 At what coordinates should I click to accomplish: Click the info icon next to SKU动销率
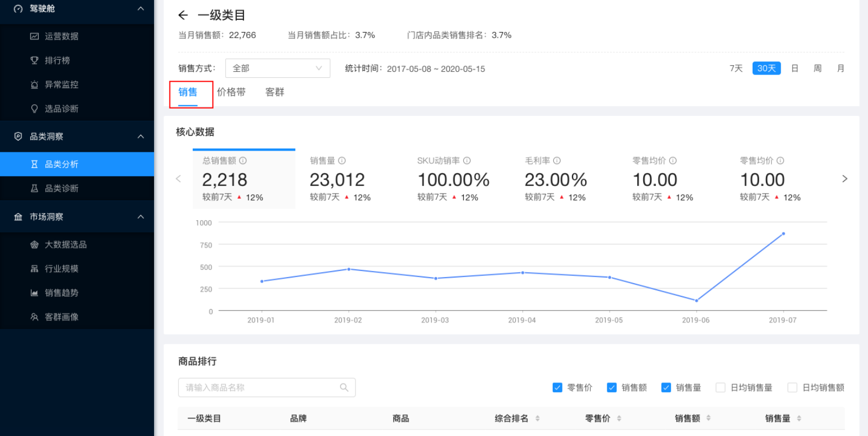(467, 161)
